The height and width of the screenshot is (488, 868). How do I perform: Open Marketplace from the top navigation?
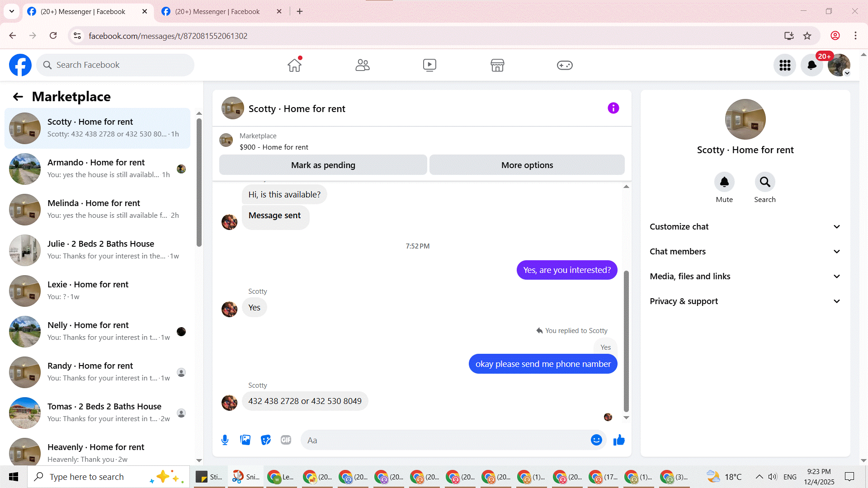tap(497, 65)
